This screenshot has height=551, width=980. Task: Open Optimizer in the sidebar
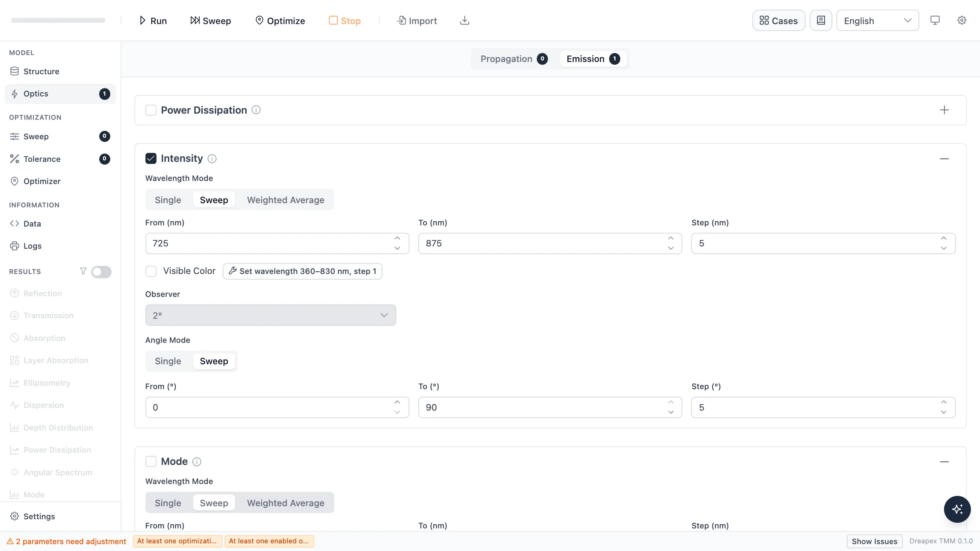coord(60,181)
